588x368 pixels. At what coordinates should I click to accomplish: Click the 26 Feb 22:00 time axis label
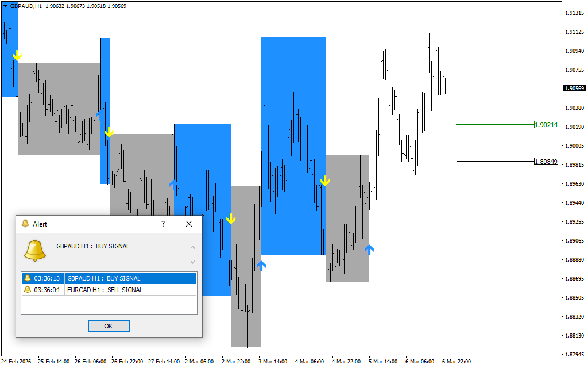click(x=127, y=362)
